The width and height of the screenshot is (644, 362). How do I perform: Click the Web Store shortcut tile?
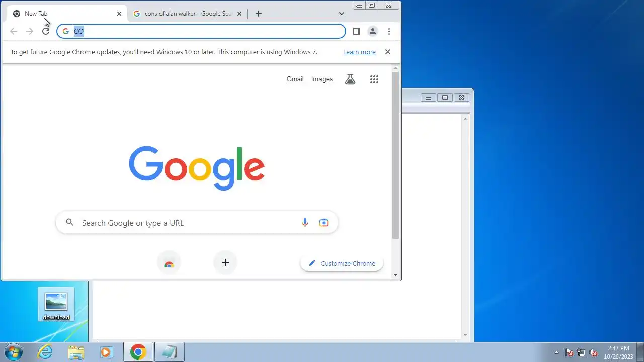click(x=169, y=263)
